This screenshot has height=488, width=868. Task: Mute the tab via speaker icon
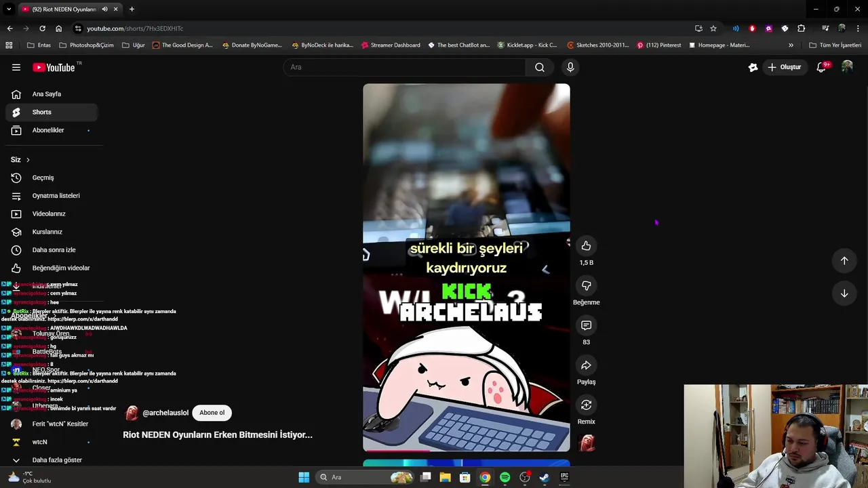105,9
